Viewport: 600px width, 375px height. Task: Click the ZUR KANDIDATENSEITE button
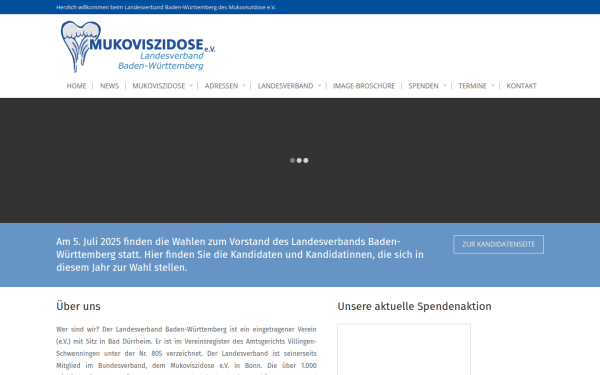499,244
